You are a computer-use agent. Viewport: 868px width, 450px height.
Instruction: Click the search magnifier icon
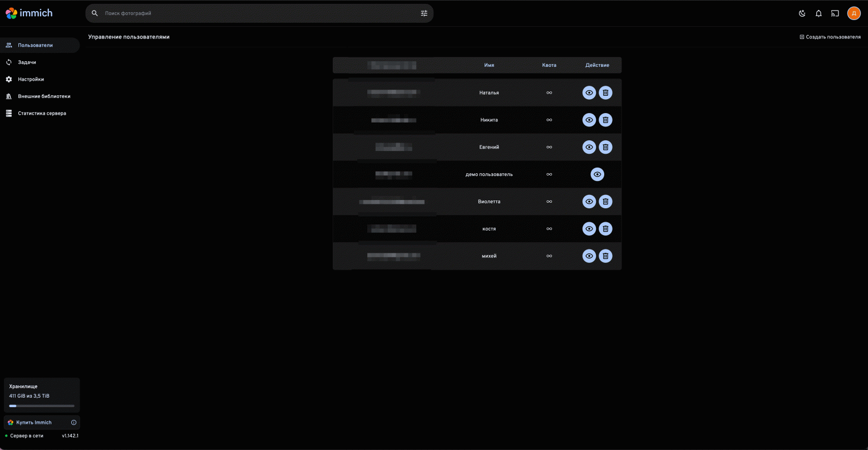pos(95,13)
